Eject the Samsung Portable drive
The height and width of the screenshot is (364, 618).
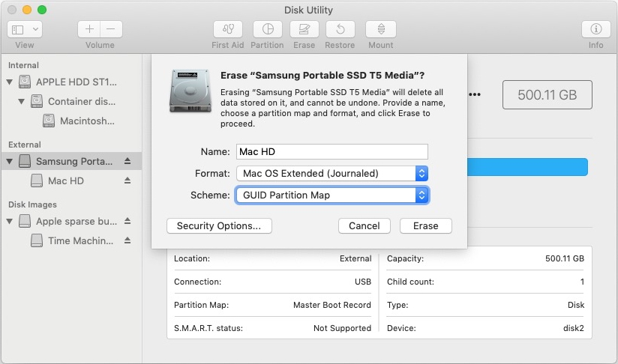point(127,161)
